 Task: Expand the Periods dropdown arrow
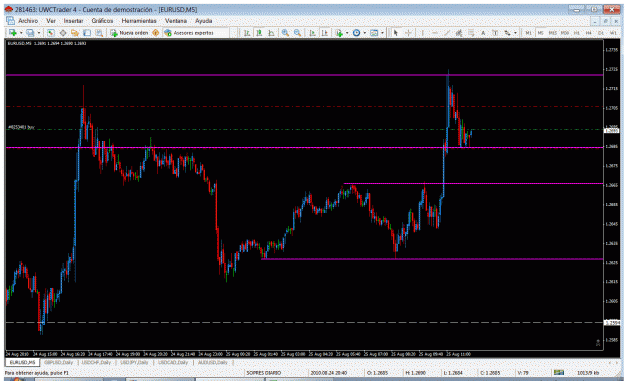point(365,33)
